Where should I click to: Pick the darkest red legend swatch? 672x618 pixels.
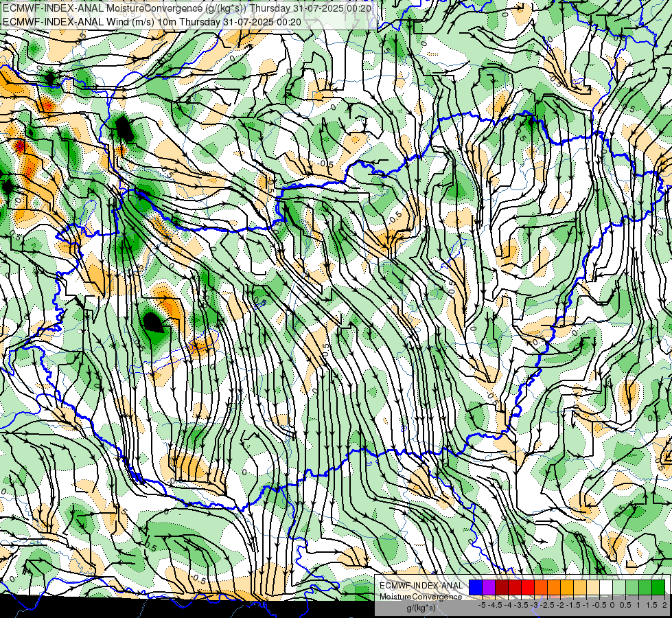coord(502,587)
